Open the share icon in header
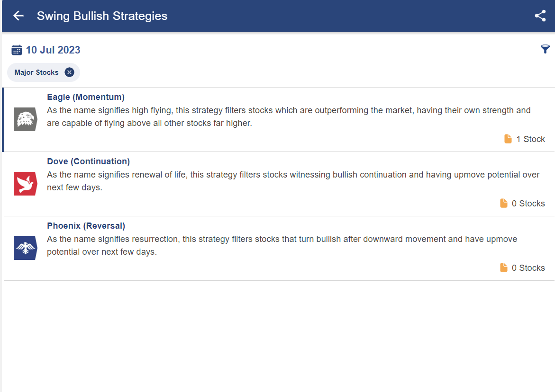Screen dimensions: 555x392 (540, 16)
